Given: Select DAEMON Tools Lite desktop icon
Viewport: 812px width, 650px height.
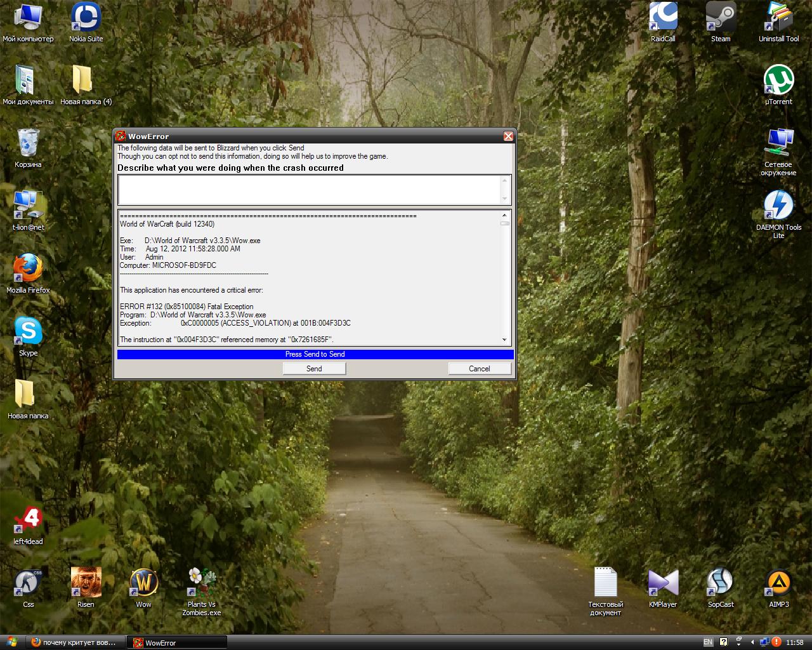Looking at the screenshot, I should (778, 215).
